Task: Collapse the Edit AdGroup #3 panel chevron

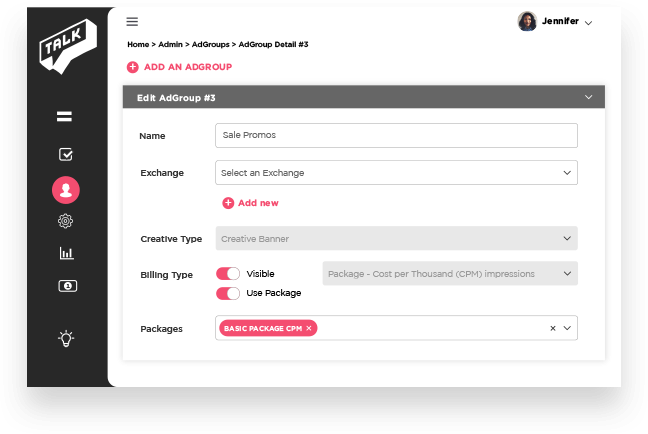Action: (x=588, y=97)
